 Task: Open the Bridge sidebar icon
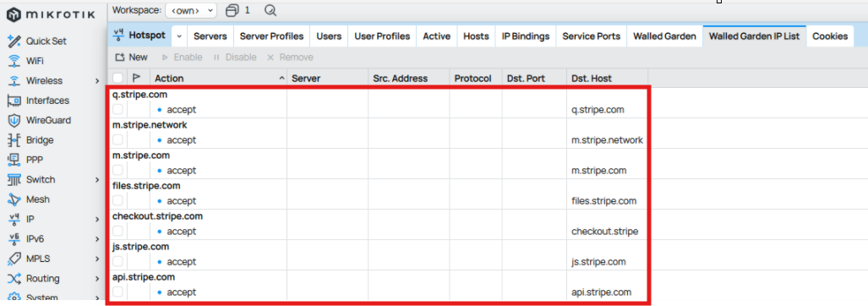[14, 140]
